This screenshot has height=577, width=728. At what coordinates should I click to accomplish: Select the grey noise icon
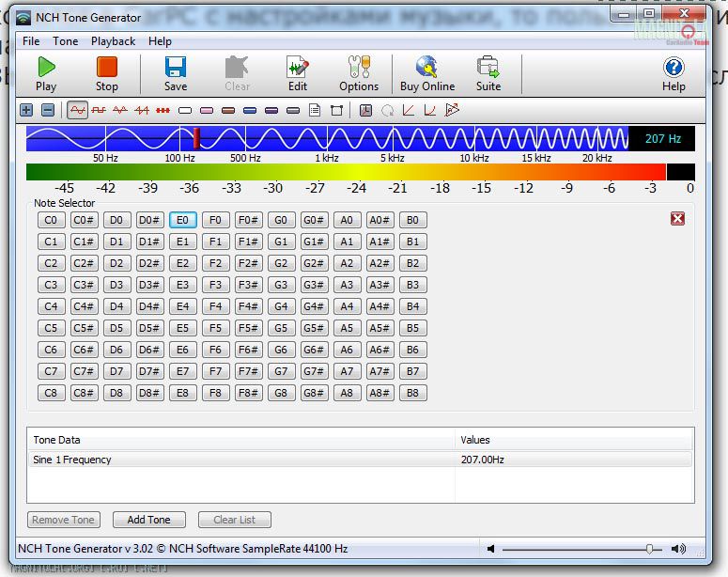pos(293,111)
